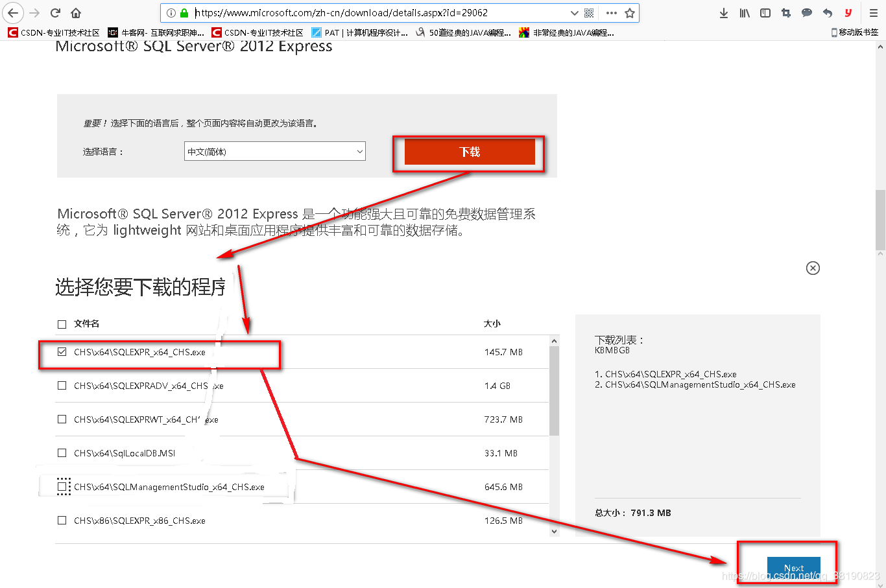This screenshot has height=588, width=886.
Task: Open 移动版书签 mobile bookmarks folder
Action: click(x=855, y=32)
